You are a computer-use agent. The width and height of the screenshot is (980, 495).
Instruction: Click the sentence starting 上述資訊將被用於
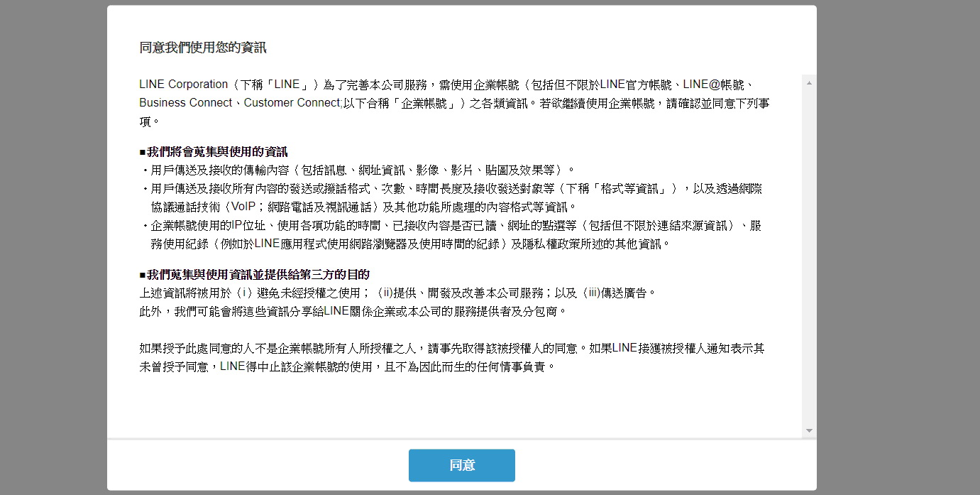coord(399,293)
